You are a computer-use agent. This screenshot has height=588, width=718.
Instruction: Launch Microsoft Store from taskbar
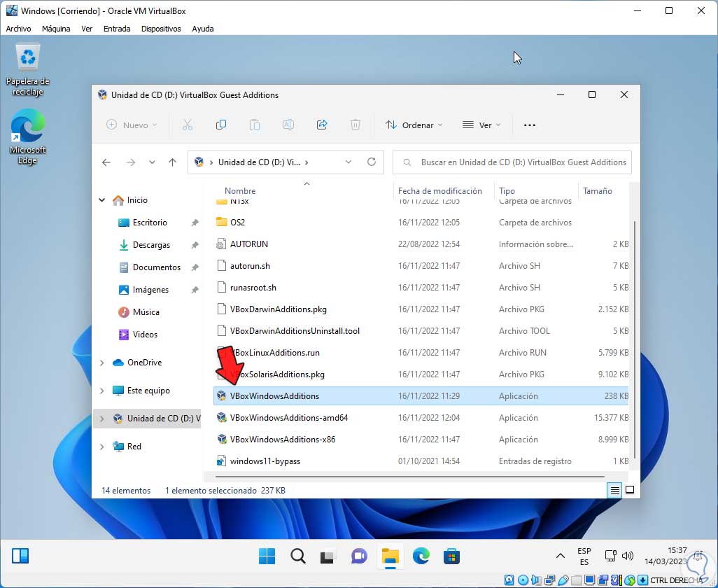(451, 556)
